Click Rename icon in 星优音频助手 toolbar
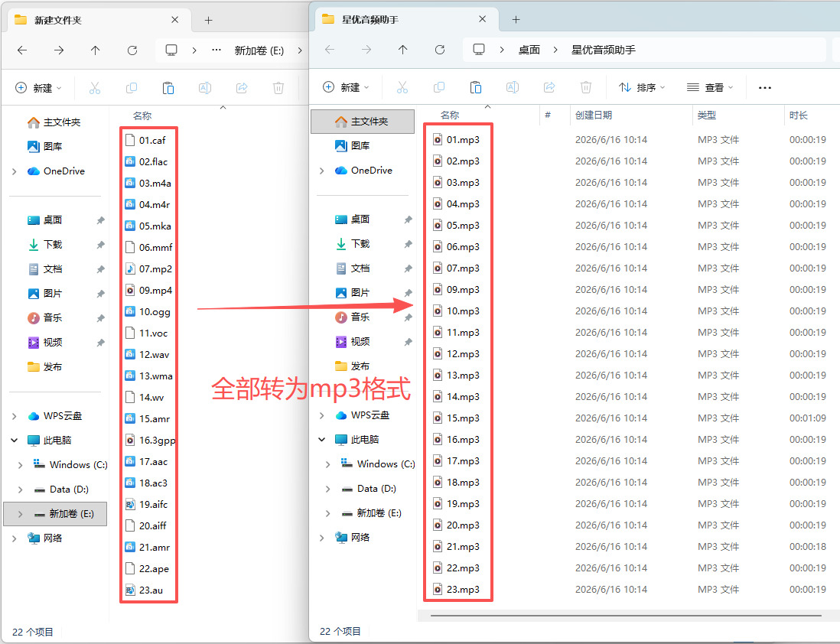Viewport: 840px width, 644px height. (x=513, y=87)
